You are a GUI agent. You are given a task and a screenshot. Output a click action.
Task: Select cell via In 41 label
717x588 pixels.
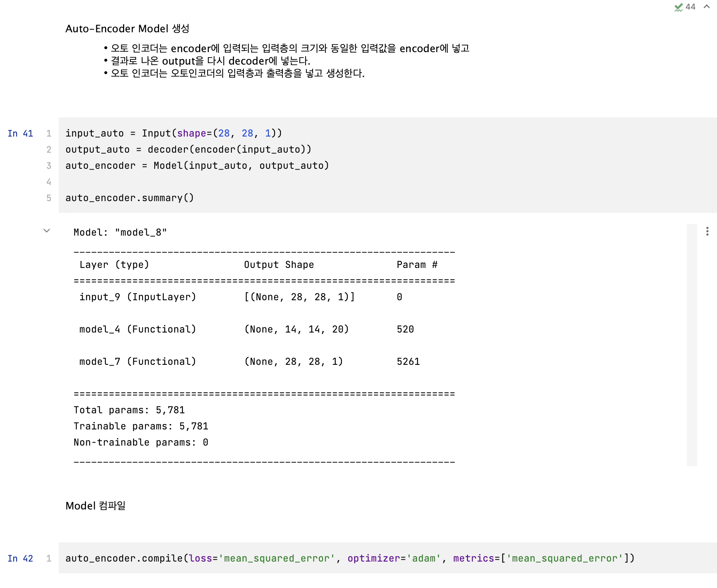[20, 134]
